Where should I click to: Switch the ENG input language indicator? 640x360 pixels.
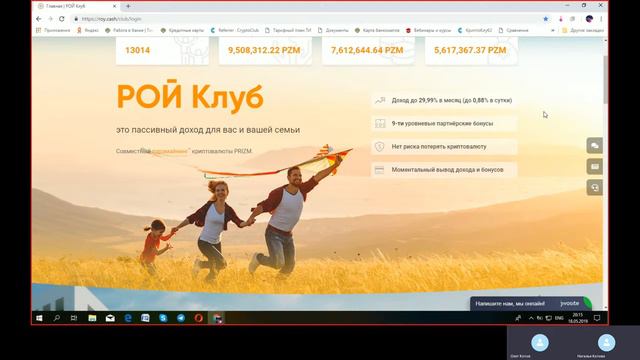pyautogui.click(x=559, y=318)
